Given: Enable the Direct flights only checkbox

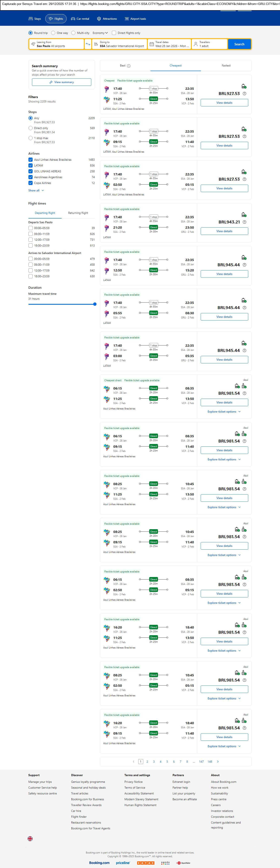Looking at the screenshot, I should pyautogui.click(x=114, y=33).
